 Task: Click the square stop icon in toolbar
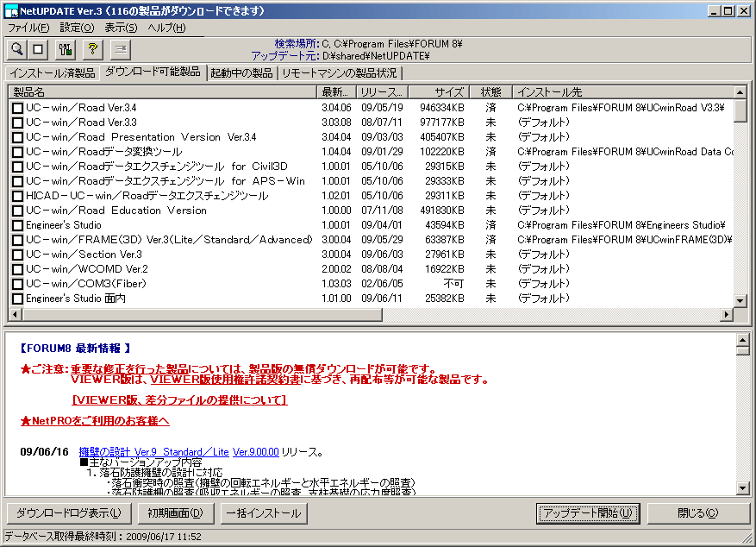[x=38, y=49]
